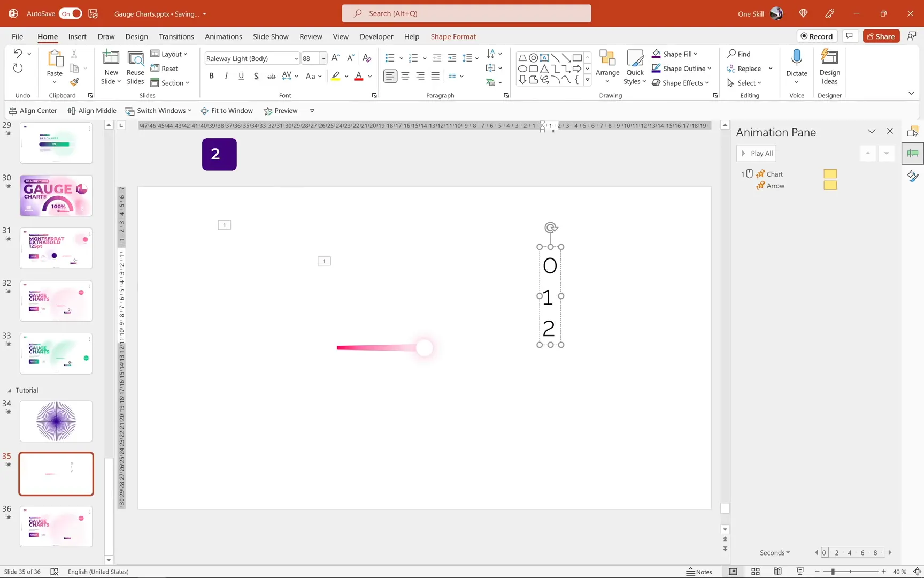
Task: Select the Format Painter tool
Action: tap(74, 82)
